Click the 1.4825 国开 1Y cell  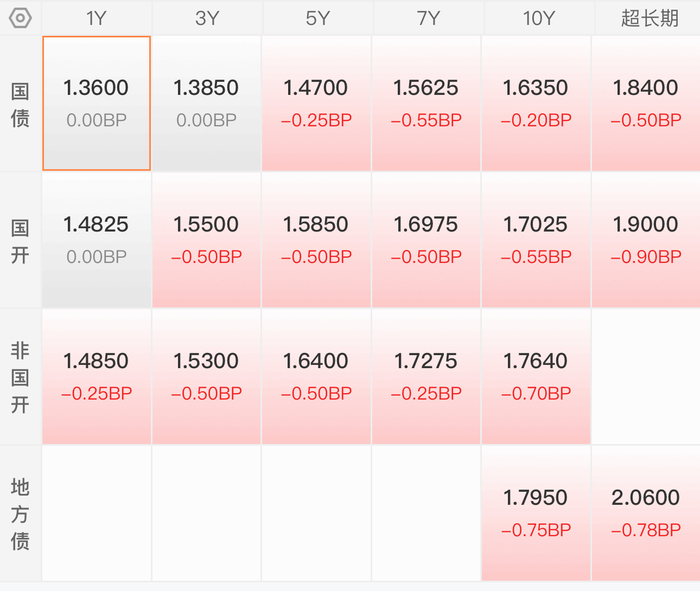[97, 240]
